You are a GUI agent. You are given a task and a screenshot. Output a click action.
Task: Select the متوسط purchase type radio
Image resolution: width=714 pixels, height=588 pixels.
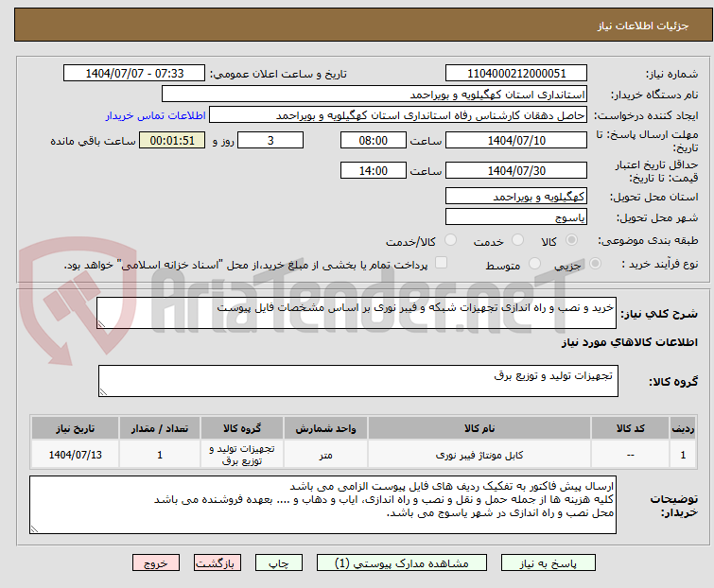(534, 264)
